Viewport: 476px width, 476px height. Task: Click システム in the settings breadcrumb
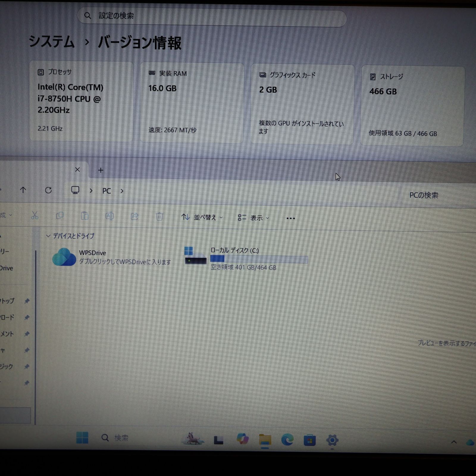point(51,41)
